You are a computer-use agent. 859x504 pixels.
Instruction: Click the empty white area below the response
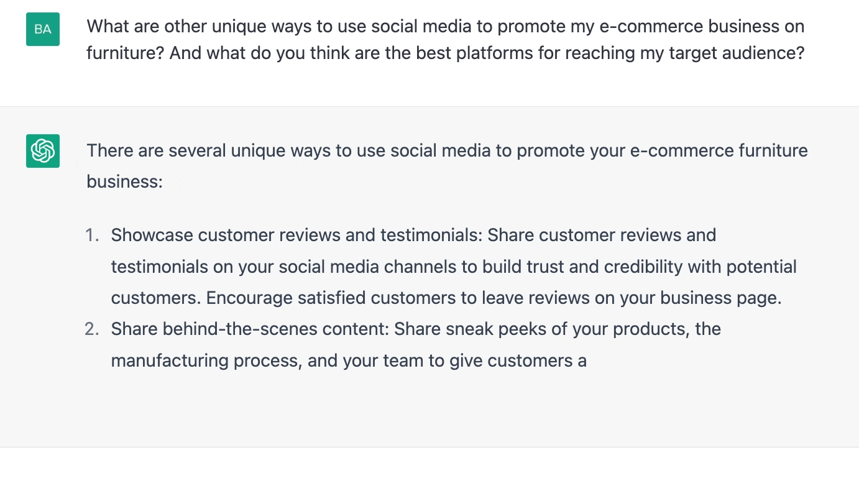[429, 475]
